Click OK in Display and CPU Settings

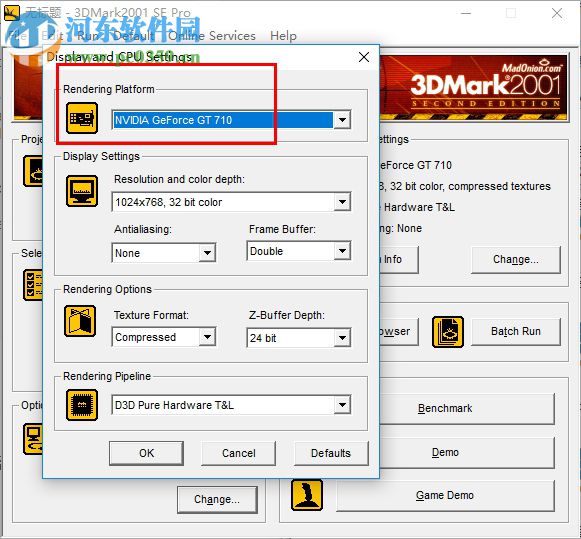tap(146, 453)
